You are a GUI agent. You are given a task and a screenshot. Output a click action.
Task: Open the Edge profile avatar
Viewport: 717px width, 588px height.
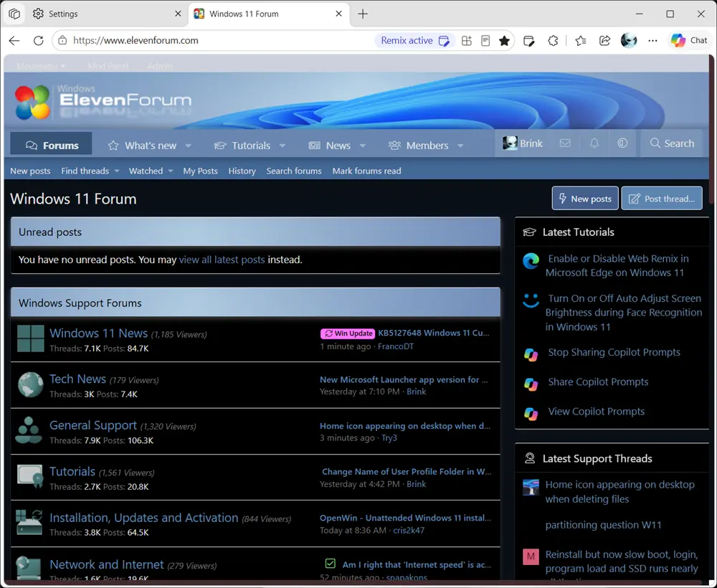[x=629, y=41]
